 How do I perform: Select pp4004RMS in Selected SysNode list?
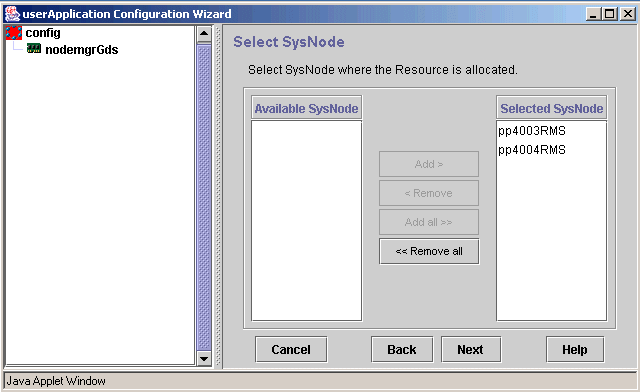pyautogui.click(x=532, y=150)
